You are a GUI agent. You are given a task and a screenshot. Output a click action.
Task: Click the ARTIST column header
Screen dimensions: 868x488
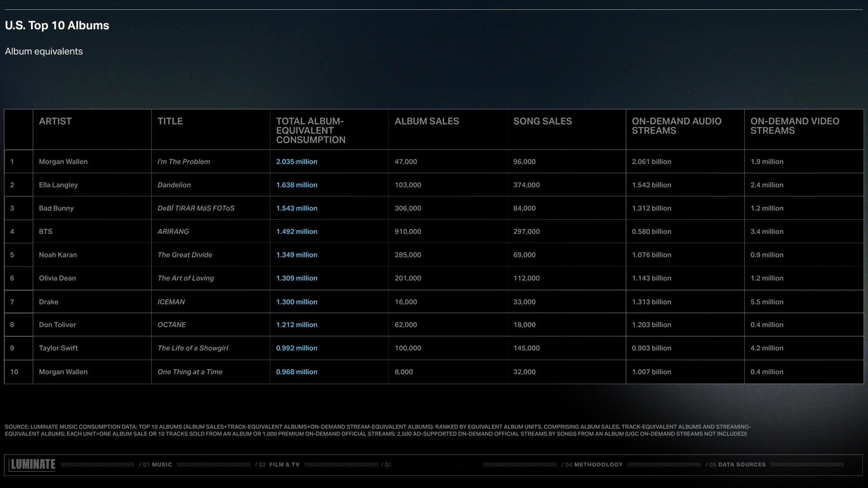(55, 121)
